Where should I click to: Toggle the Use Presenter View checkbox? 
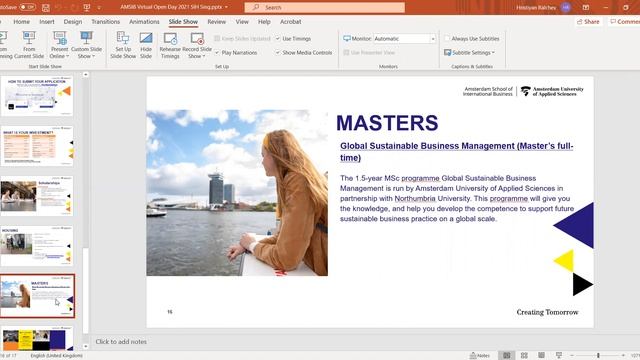point(346,53)
